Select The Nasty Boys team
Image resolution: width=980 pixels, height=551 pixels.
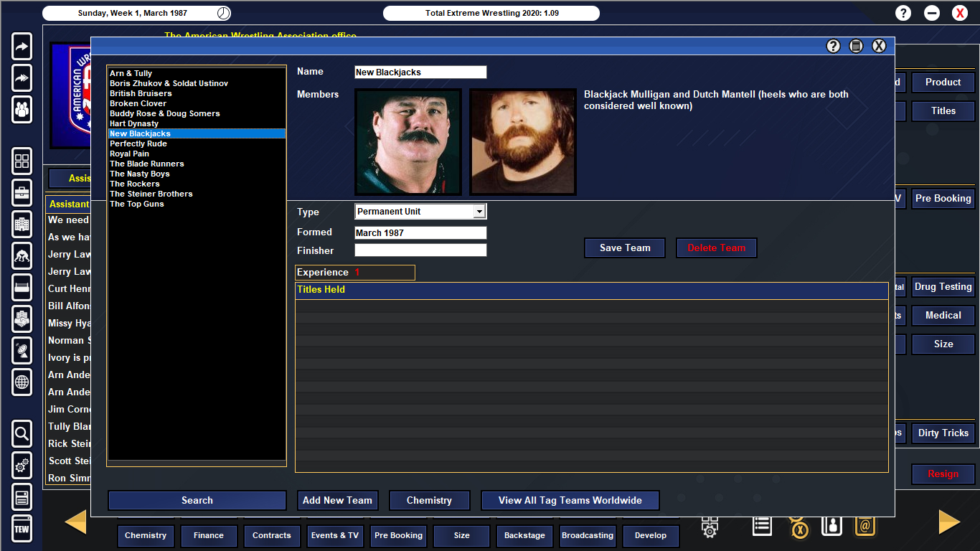click(x=197, y=174)
